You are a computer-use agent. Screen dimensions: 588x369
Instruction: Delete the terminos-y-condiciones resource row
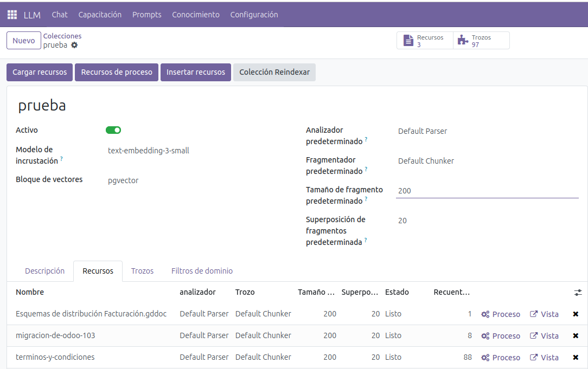pos(576,358)
